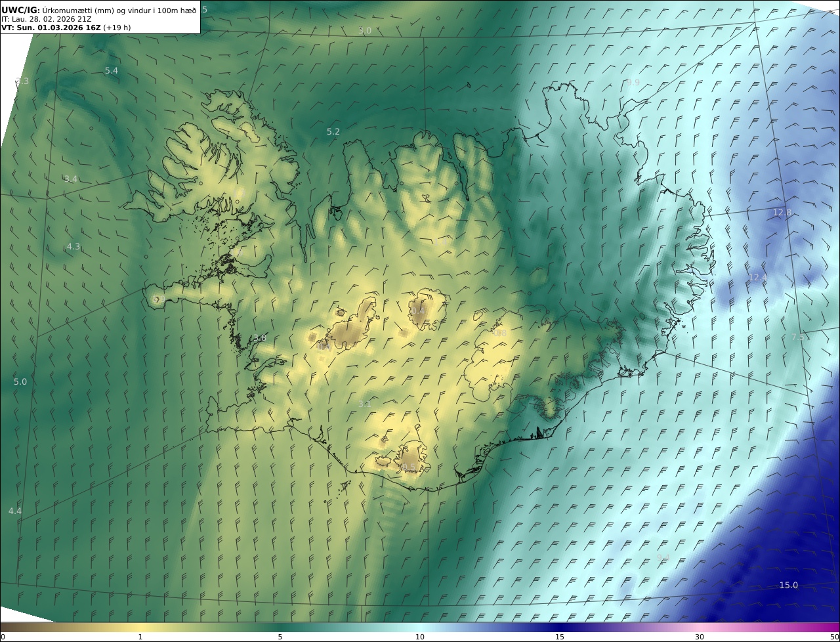
Task: Click the 4.4 value label in the southwest
Action: (15, 511)
